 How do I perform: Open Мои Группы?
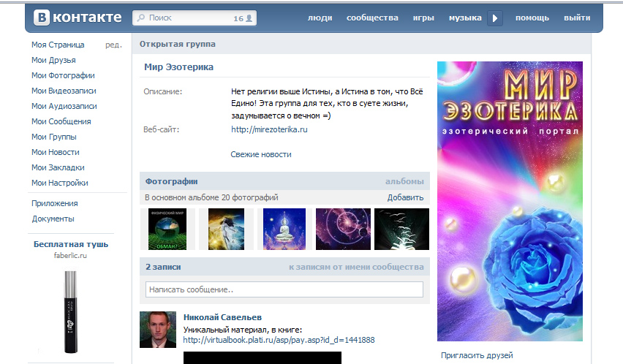tap(54, 137)
